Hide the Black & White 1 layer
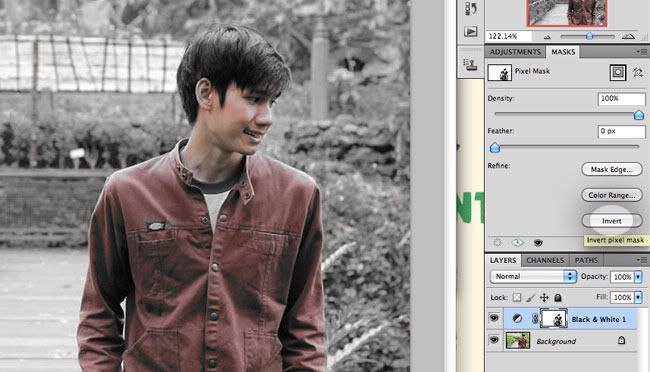 pyautogui.click(x=494, y=318)
